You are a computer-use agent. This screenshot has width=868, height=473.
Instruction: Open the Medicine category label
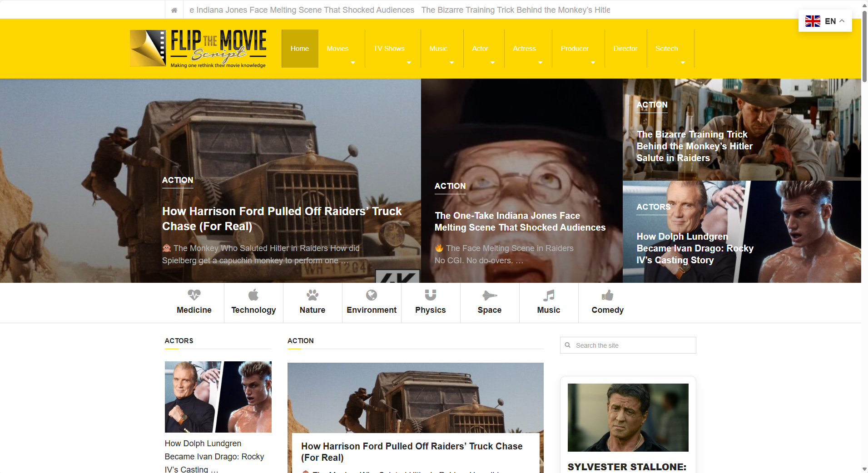[x=194, y=310]
